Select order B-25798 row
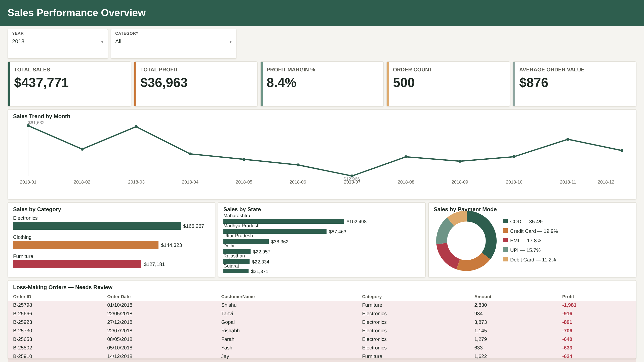Screen dimensions: 644x362 tap(322, 305)
